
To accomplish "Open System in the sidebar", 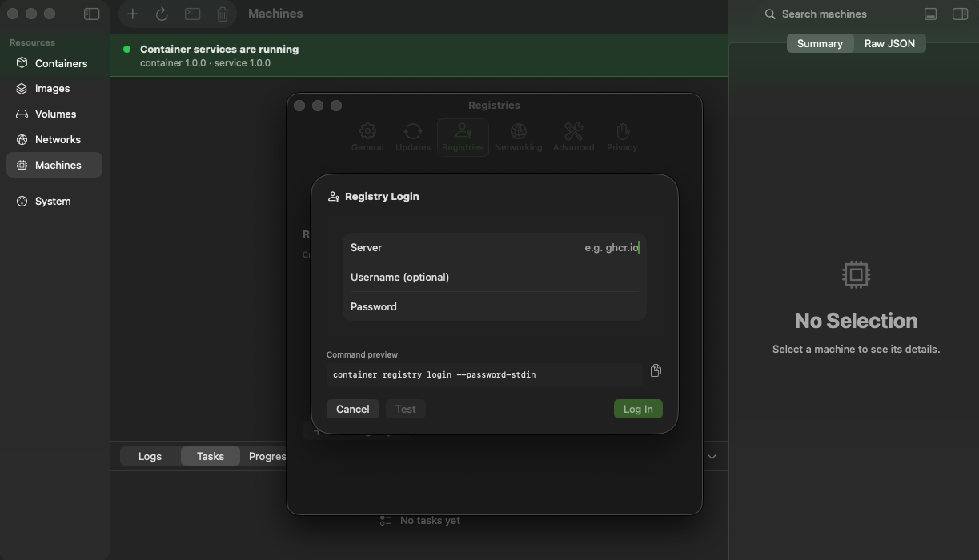I will click(x=54, y=201).
